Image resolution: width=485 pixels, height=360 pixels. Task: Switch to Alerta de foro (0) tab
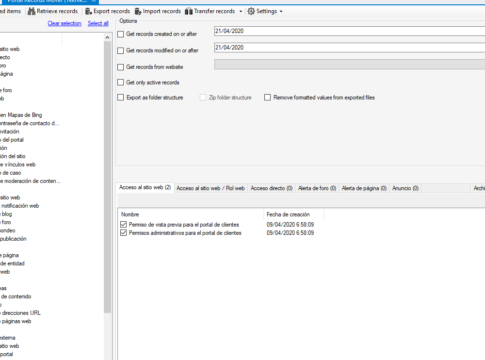317,188
